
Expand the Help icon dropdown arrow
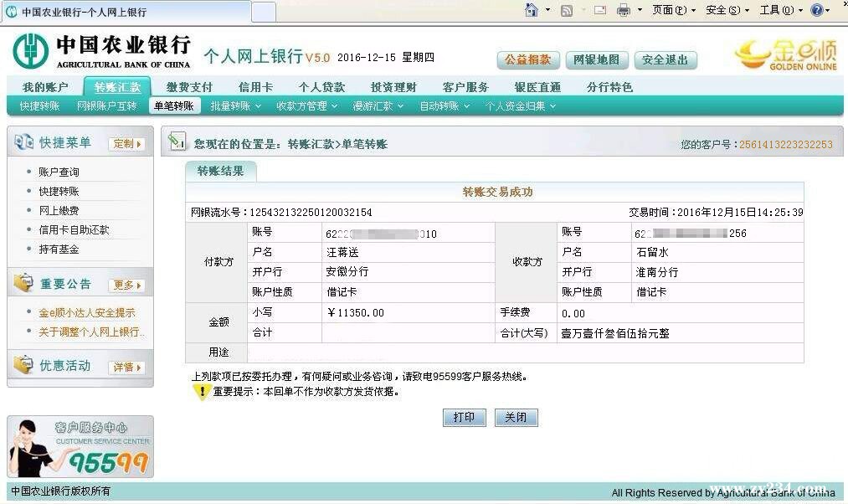(828, 10)
